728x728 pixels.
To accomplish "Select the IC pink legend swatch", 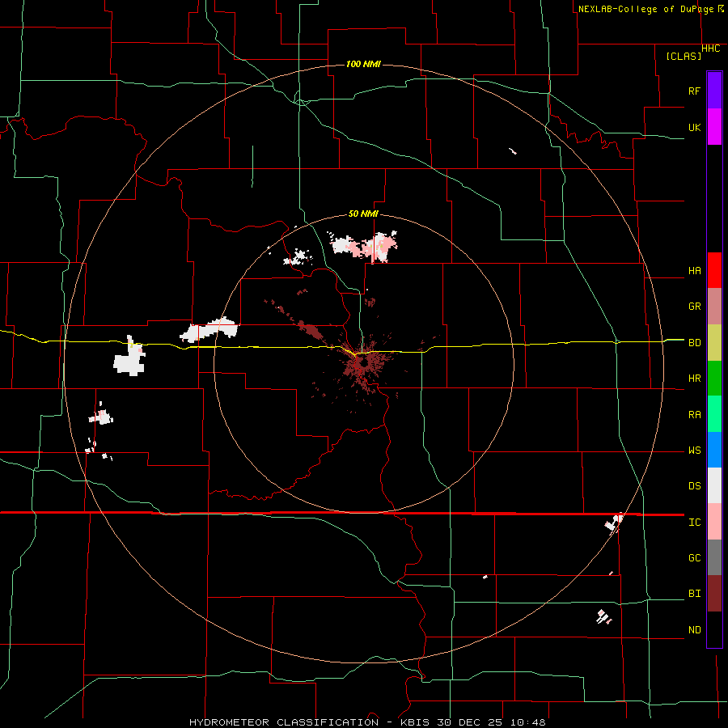I will pos(714,522).
